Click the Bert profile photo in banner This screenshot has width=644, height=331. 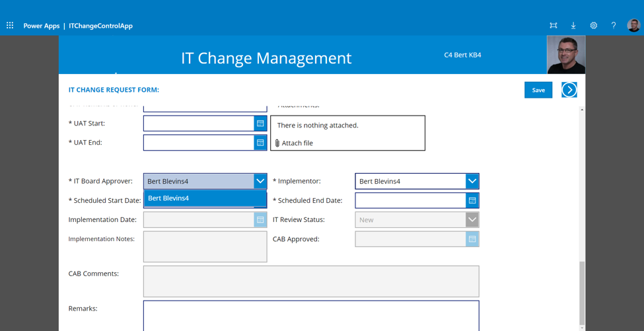pos(566,55)
